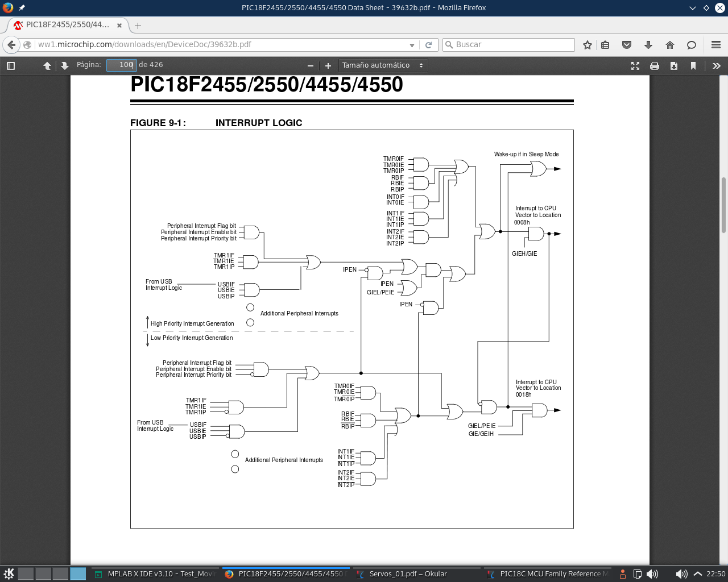Switch to MPLAB X IDE v3.10 taskbar window
The image size is (728, 582).
(x=155, y=573)
